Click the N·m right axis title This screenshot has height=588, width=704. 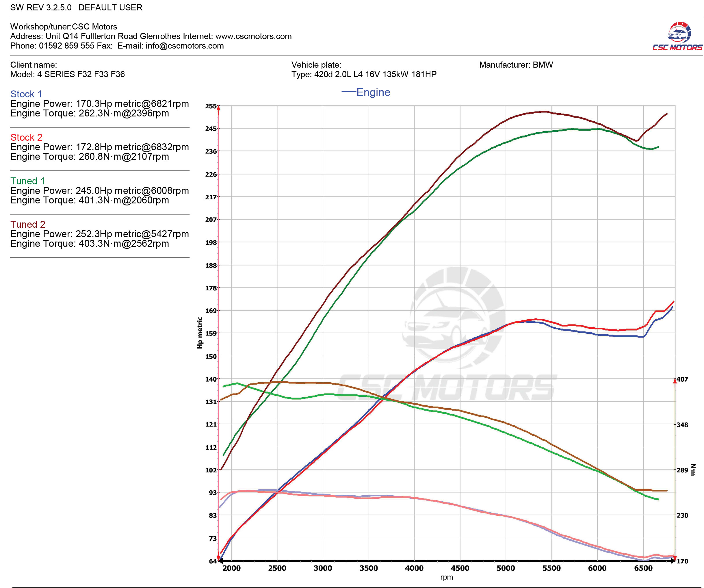(x=694, y=469)
